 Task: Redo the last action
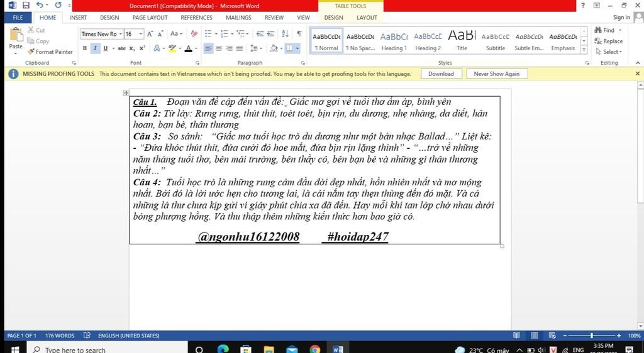(x=58, y=5)
